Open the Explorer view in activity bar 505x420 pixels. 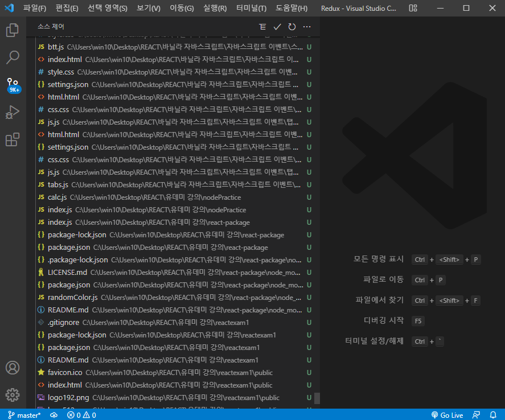pos(13,30)
